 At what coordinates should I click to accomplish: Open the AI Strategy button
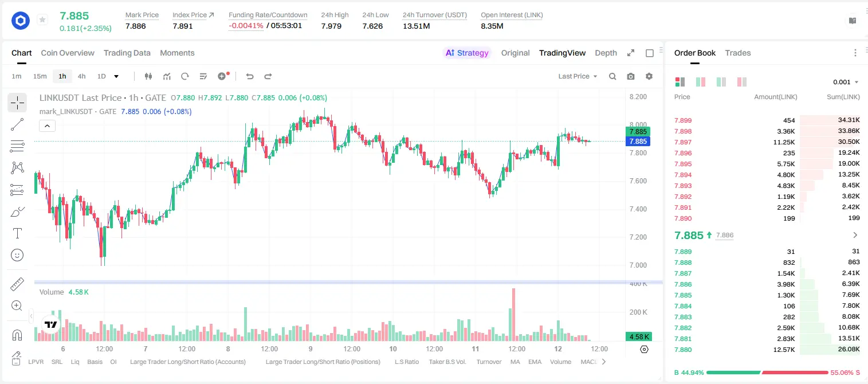click(467, 53)
